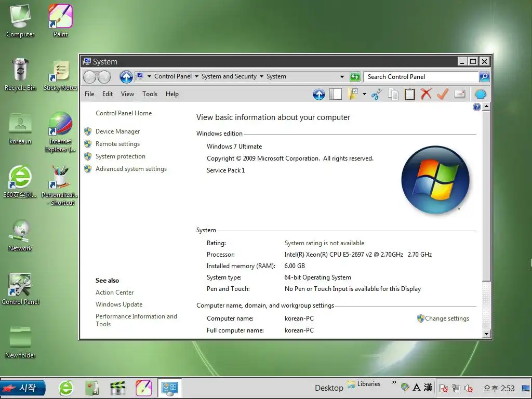This screenshot has height=399, width=532.
Task: Click Change settings link
Action: 447,318
